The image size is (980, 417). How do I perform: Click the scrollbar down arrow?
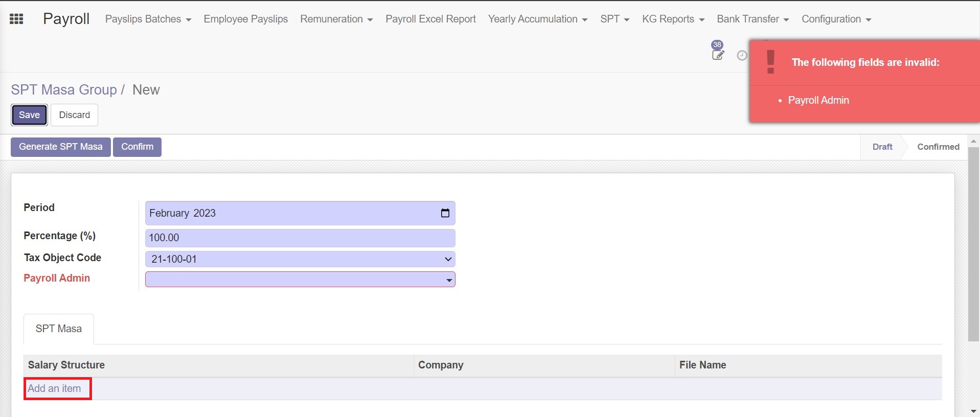[973, 411]
